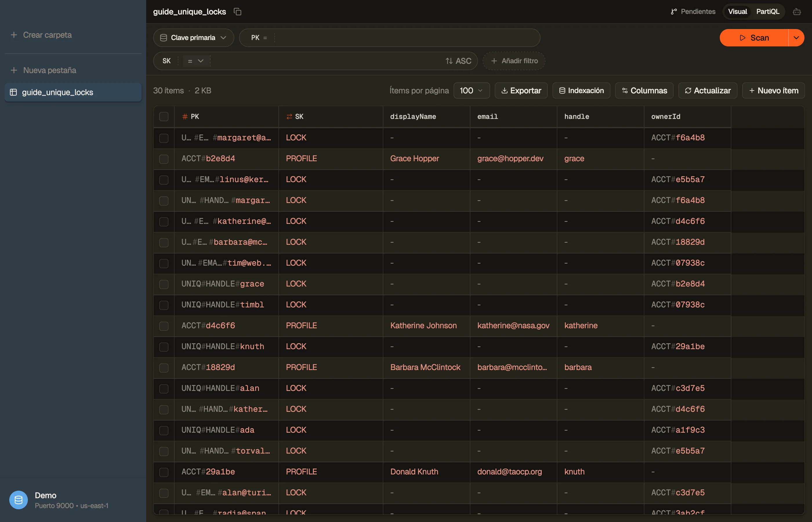Open the Indexación settings

coord(581,90)
